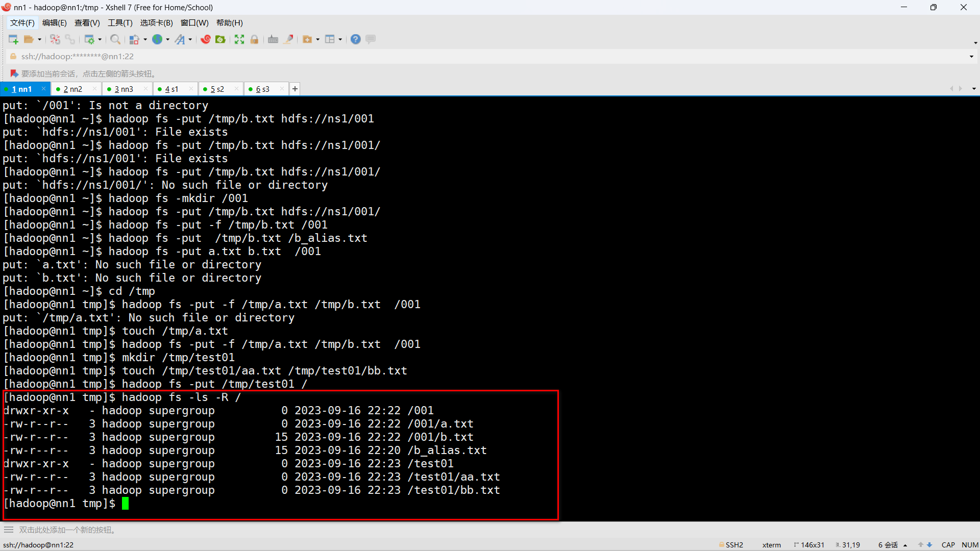Click the Find magnifier icon

pyautogui.click(x=115, y=39)
